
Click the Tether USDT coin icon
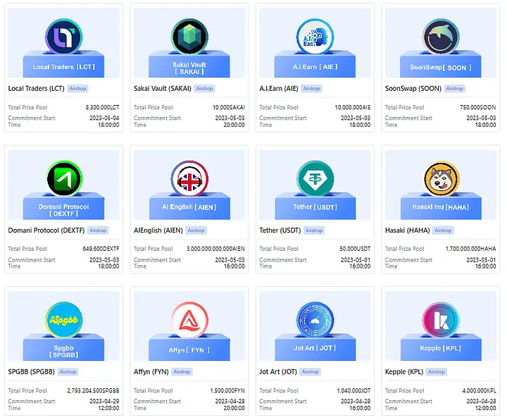tap(315, 178)
